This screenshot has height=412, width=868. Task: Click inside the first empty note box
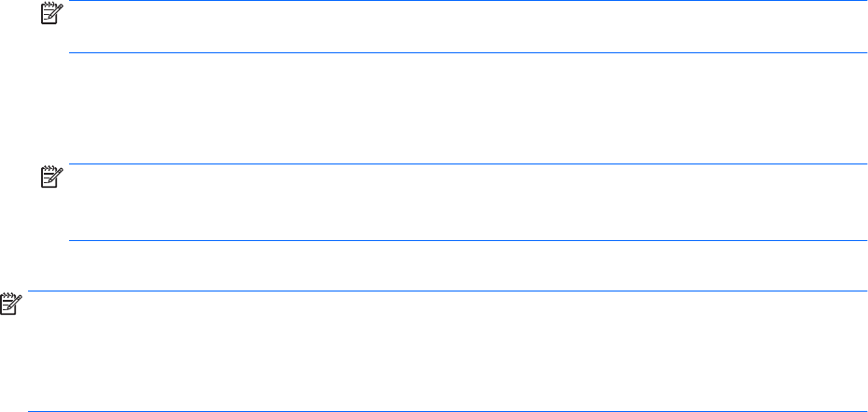(467, 26)
